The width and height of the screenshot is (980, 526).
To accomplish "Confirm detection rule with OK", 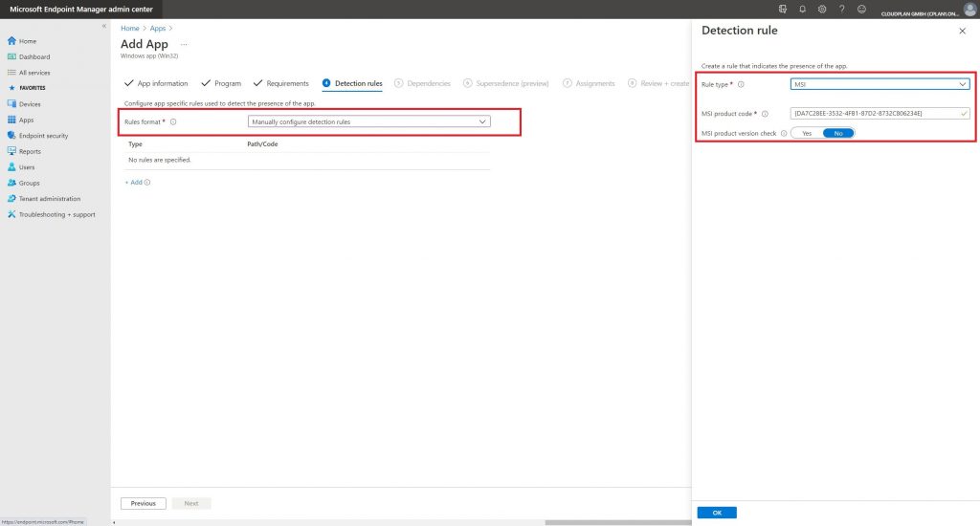I will pos(717,513).
